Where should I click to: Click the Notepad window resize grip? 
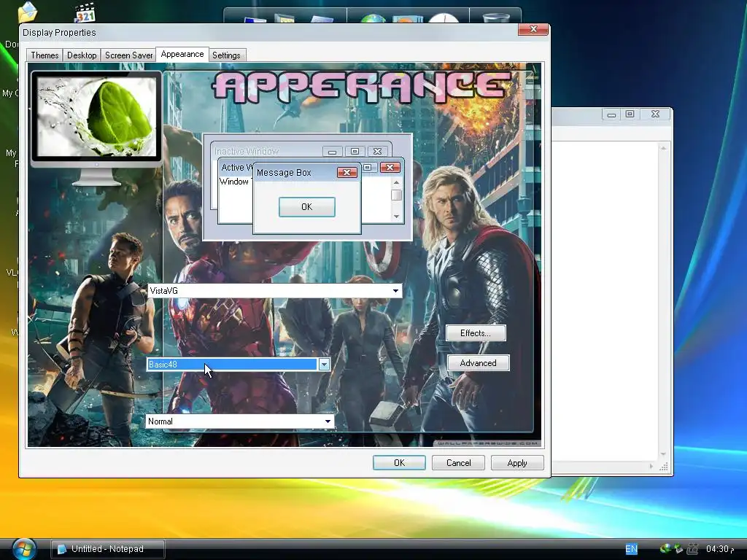(663, 467)
